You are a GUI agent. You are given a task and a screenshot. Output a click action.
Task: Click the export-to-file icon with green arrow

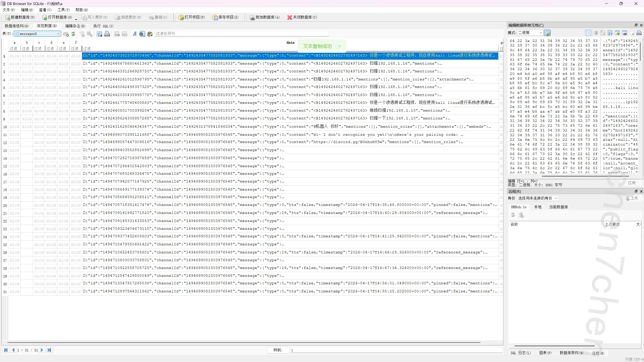pyautogui.click(x=617, y=33)
